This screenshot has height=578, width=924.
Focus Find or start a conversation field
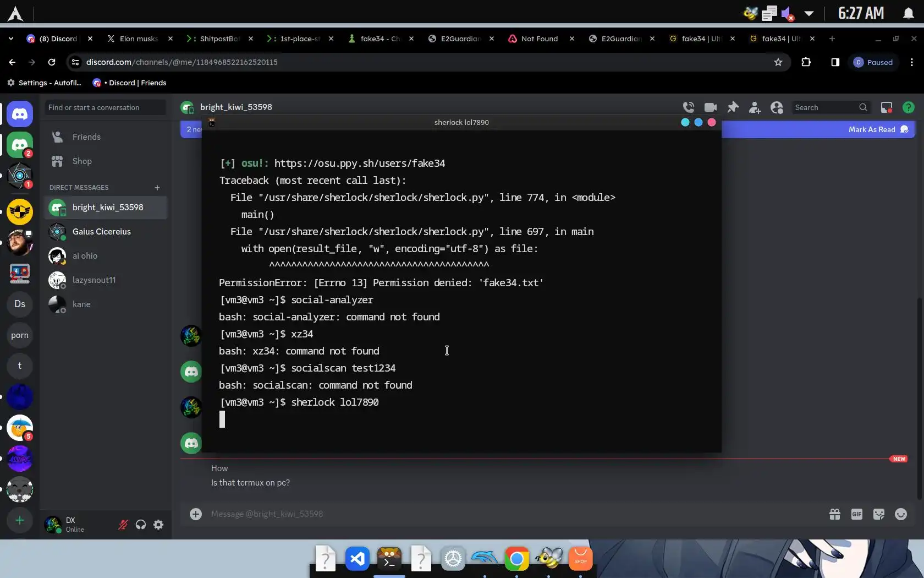click(x=105, y=107)
